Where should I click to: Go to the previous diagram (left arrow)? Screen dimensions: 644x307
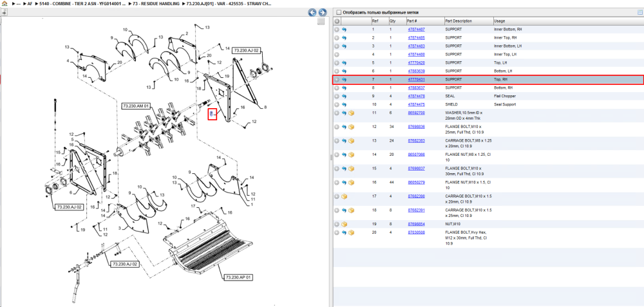pos(312,12)
